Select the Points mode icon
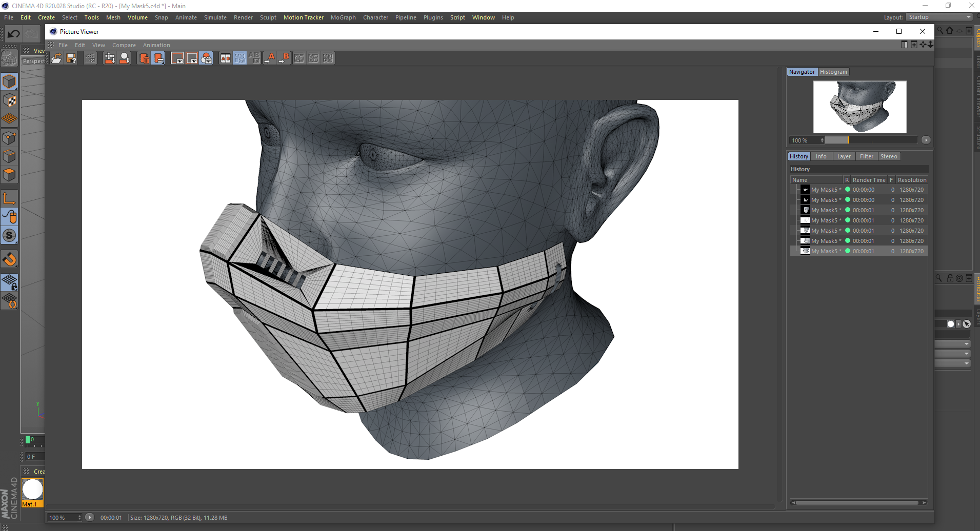This screenshot has width=980, height=531. tap(9, 138)
